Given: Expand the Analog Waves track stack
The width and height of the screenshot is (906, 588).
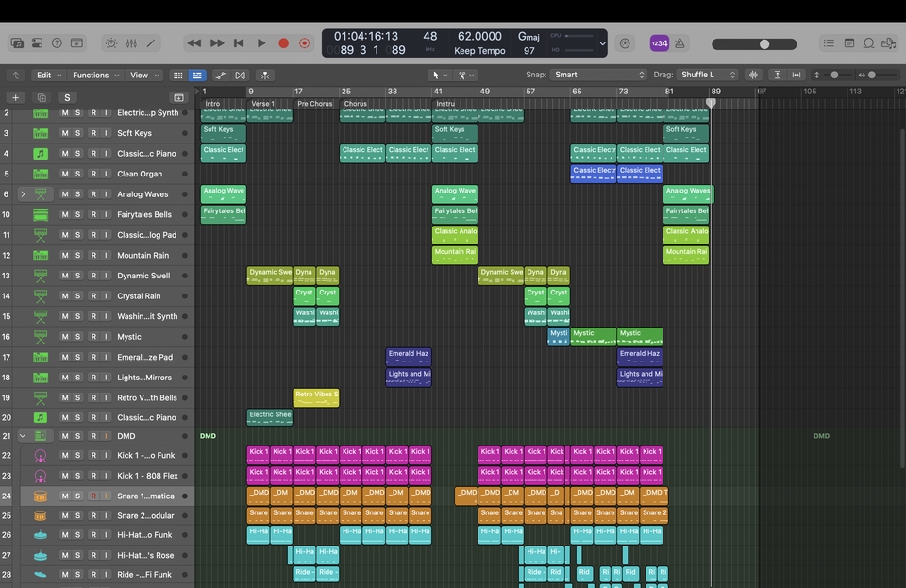Looking at the screenshot, I should click(23, 194).
